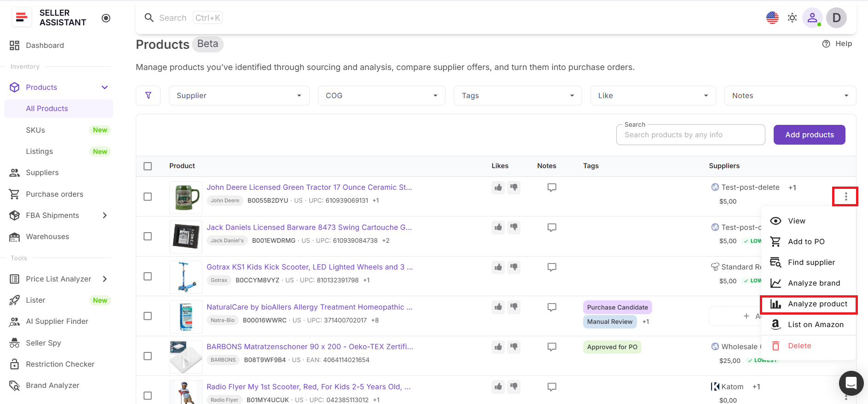This screenshot has width=868, height=404.
Task: Click the Add products button
Action: tap(809, 135)
